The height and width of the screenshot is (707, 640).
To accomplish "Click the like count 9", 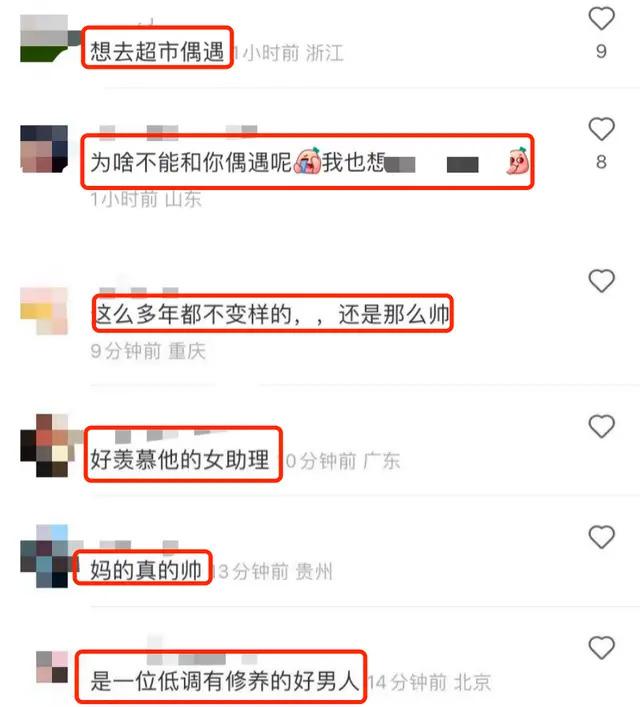I will [601, 51].
